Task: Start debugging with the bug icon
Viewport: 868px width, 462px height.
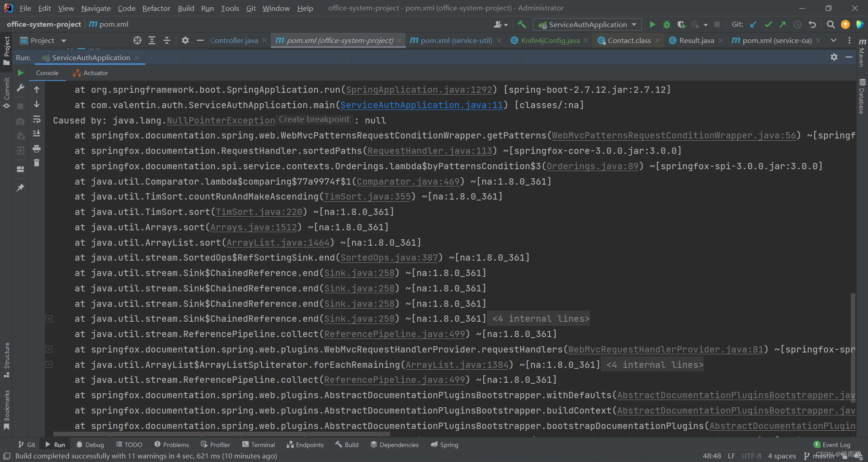Action: [667, 24]
